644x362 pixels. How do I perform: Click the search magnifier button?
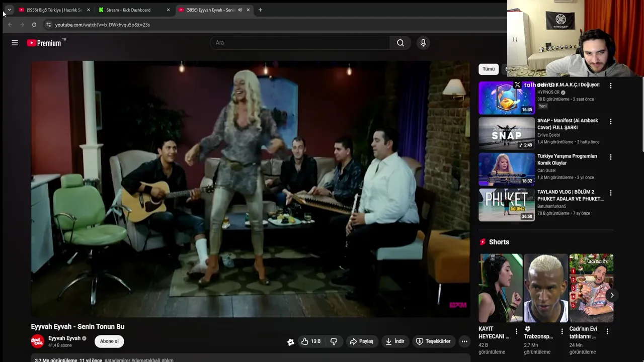(x=400, y=43)
